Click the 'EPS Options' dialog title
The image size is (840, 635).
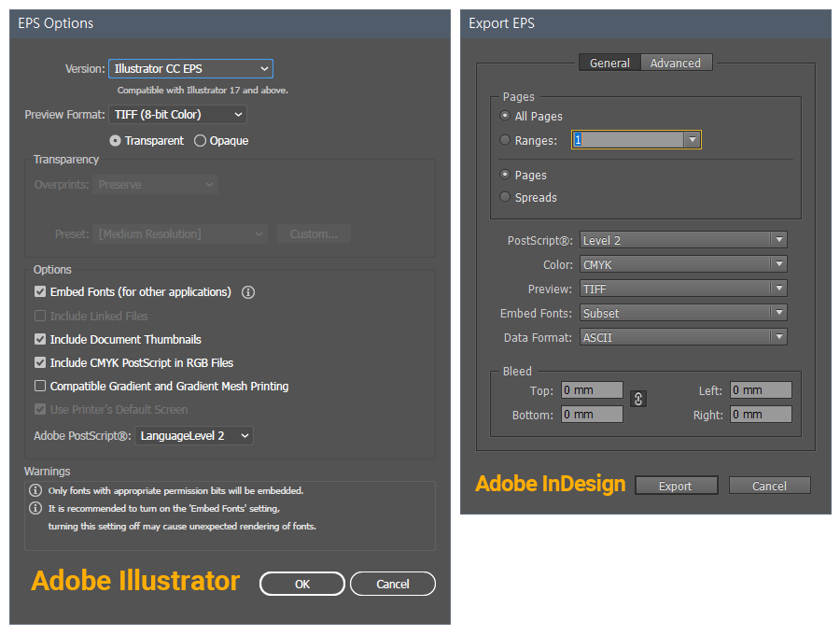pyautogui.click(x=56, y=23)
